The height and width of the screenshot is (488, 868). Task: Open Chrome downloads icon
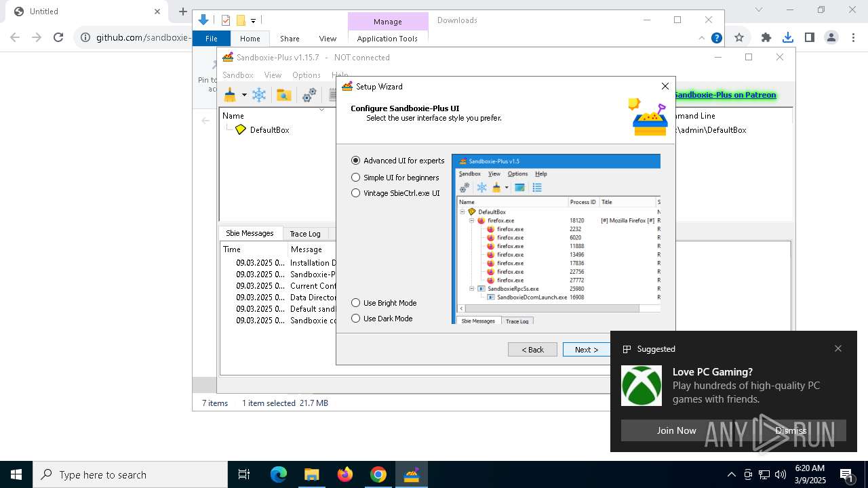(787, 37)
